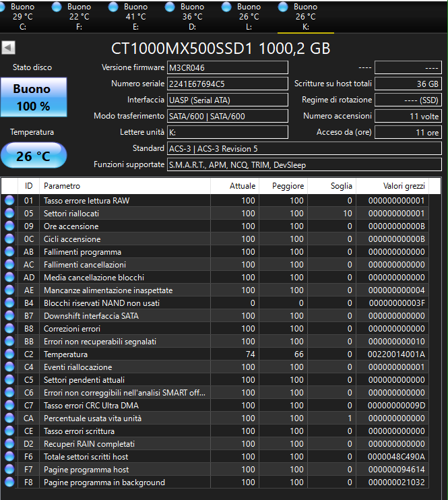Click status icon for Downshift interfaccia SATA
This screenshot has width=448, height=500.
click(x=9, y=315)
